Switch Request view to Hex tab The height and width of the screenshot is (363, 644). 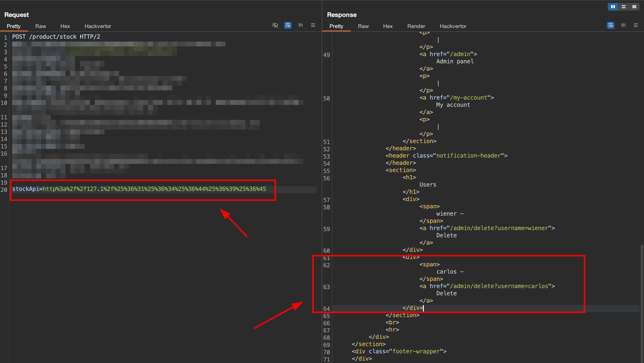(x=65, y=26)
